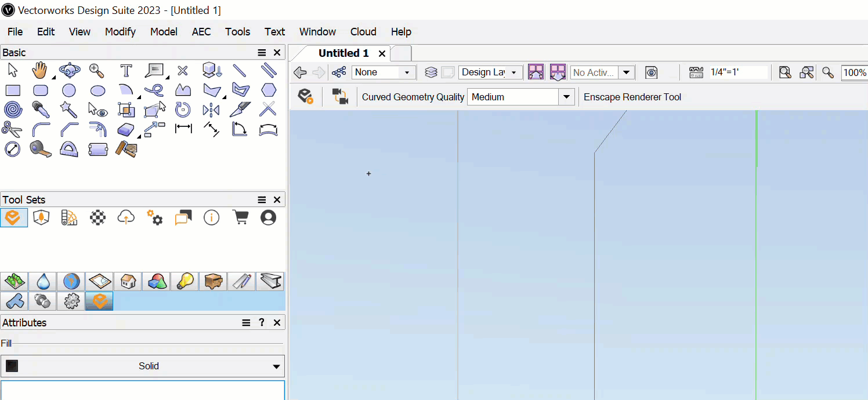Viewport: 868px width, 400px height.
Task: Select the Trim scissors tool
Action: (12, 129)
